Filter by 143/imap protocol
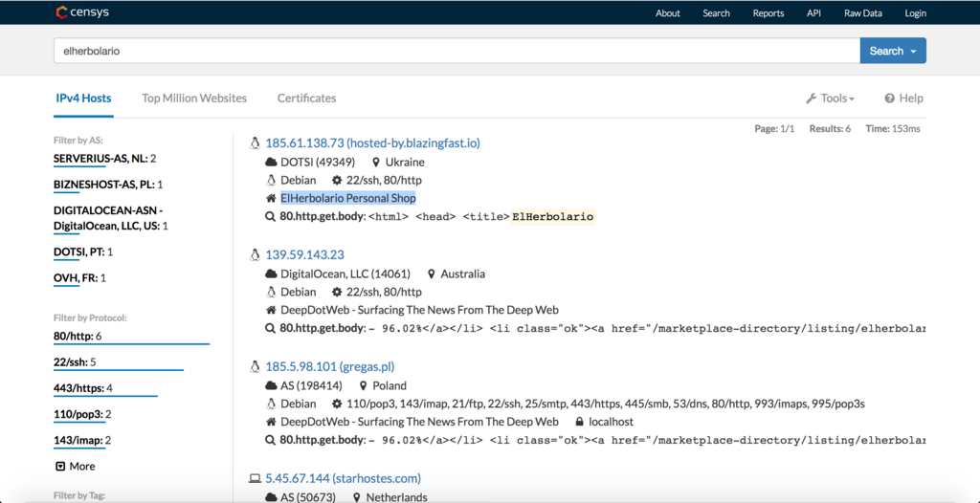 click(82, 441)
